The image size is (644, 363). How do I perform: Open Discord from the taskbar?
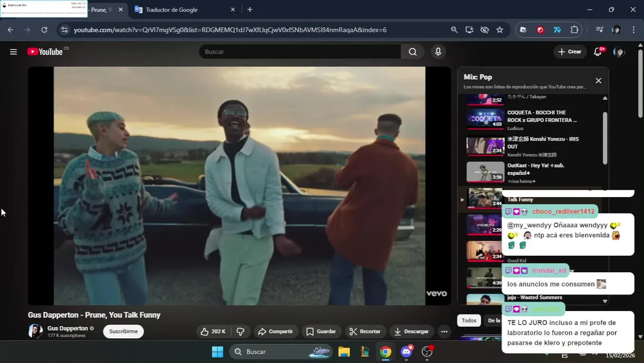click(x=407, y=352)
